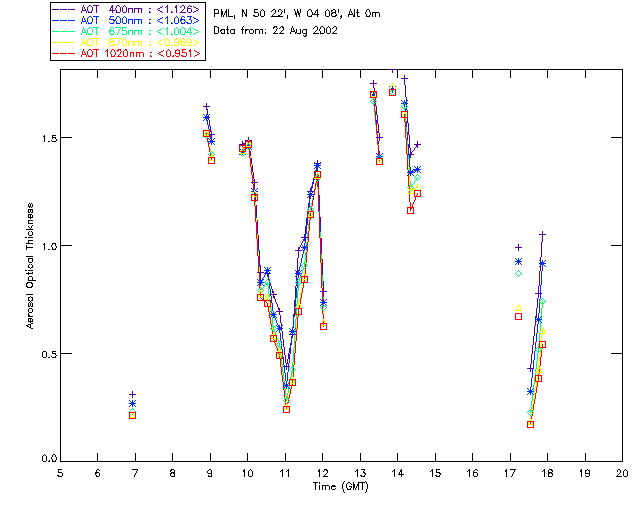Click the "Data from: 22 Aug 2002" text
This screenshot has width=640, height=512.
(276, 31)
